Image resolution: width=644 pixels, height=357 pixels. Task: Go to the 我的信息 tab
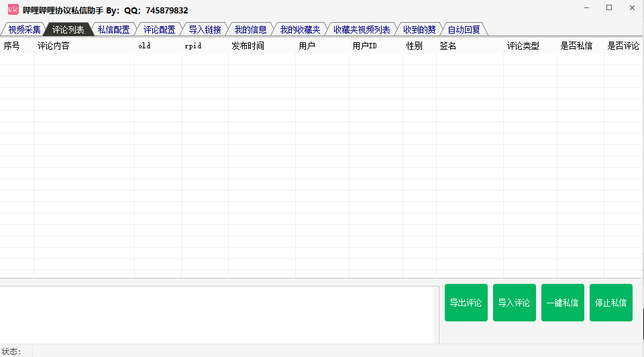pyautogui.click(x=250, y=30)
